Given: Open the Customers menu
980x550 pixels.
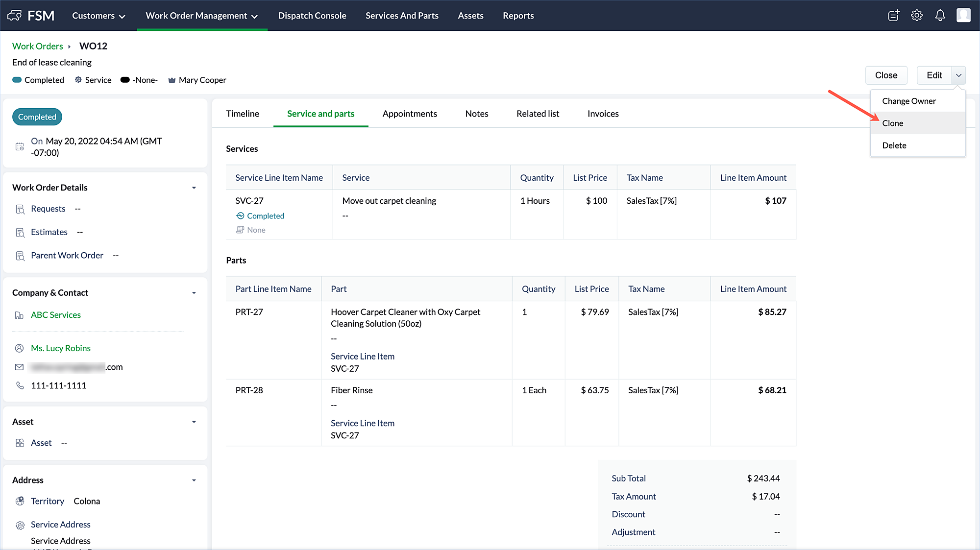Looking at the screenshot, I should coord(98,16).
